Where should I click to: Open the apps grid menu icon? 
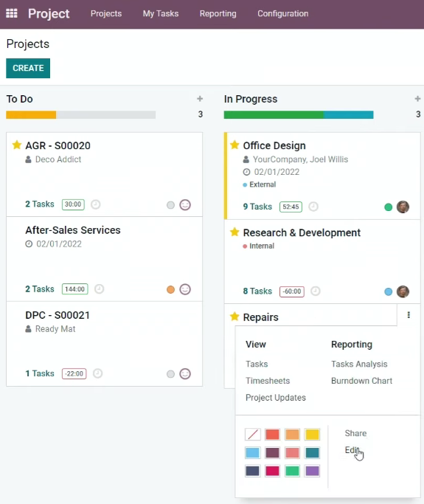12,13
